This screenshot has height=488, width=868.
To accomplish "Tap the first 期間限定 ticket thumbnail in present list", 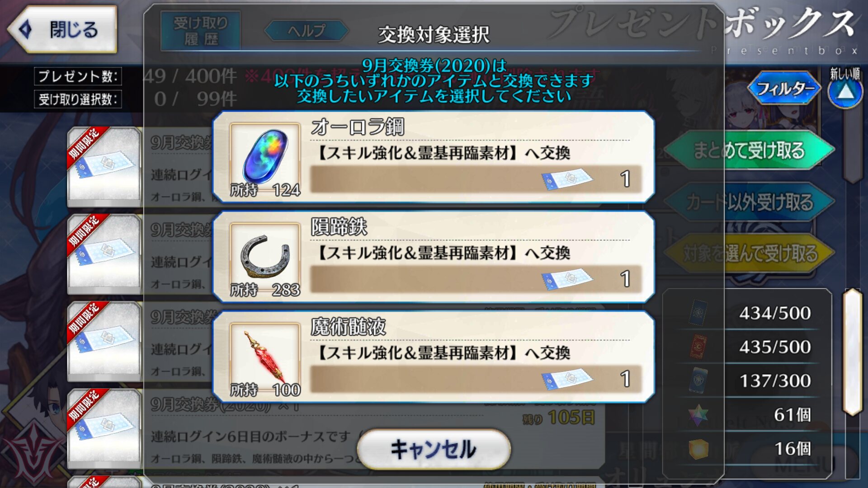I will pos(104,167).
